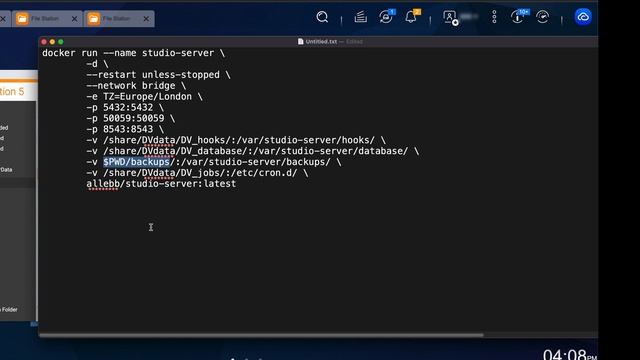Click the horizontal scrollbar of the text window
This screenshot has width=640, height=360.
pos(261,335)
